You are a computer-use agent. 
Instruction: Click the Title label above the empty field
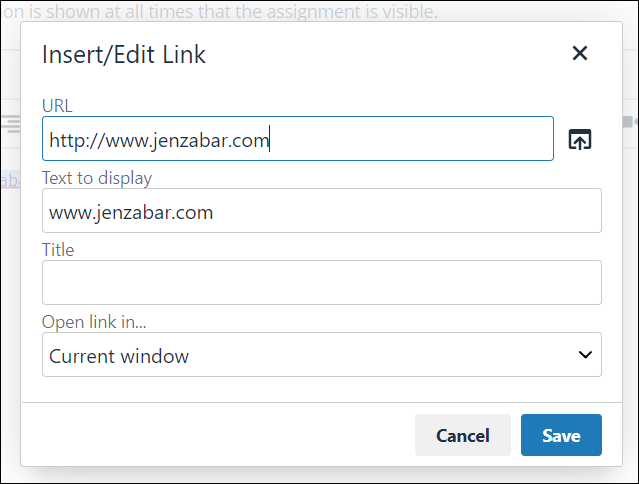tap(58, 250)
